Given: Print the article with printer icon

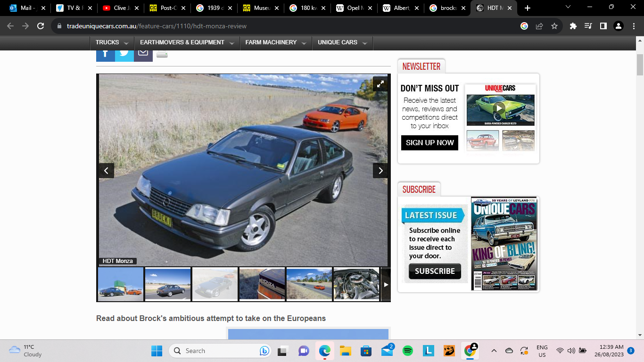Looking at the screenshot, I should [162, 55].
